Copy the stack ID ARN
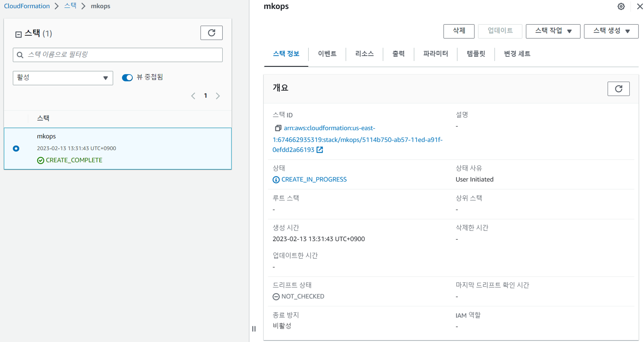This screenshot has height=342, width=644. [278, 128]
